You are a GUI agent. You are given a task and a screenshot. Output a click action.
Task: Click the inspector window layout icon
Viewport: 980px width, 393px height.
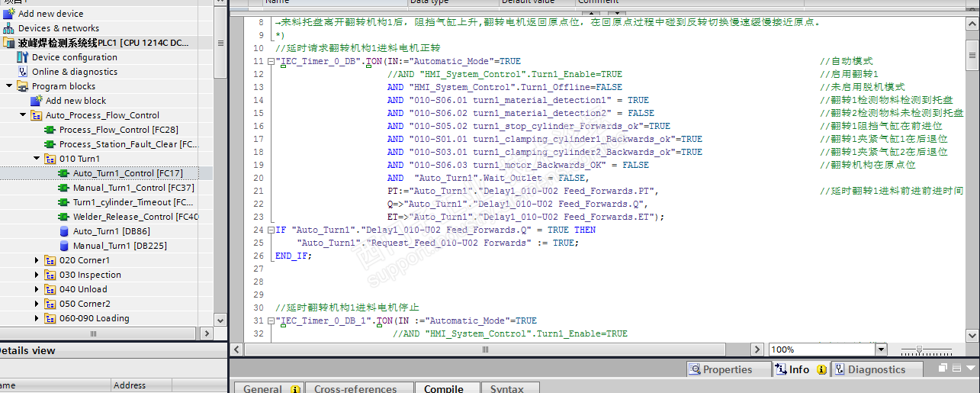click(x=956, y=368)
